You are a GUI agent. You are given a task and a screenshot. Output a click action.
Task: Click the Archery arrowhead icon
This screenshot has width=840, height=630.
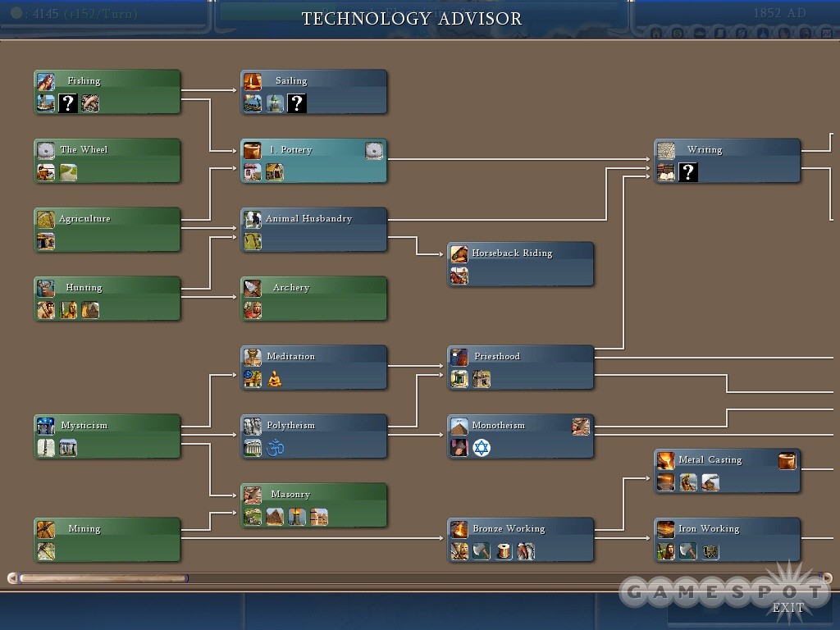(x=253, y=288)
